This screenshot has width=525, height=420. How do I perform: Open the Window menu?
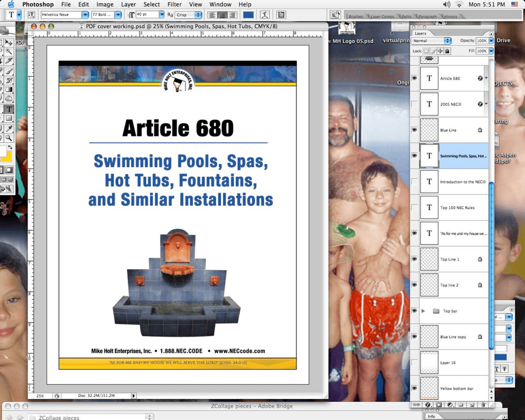220,4
